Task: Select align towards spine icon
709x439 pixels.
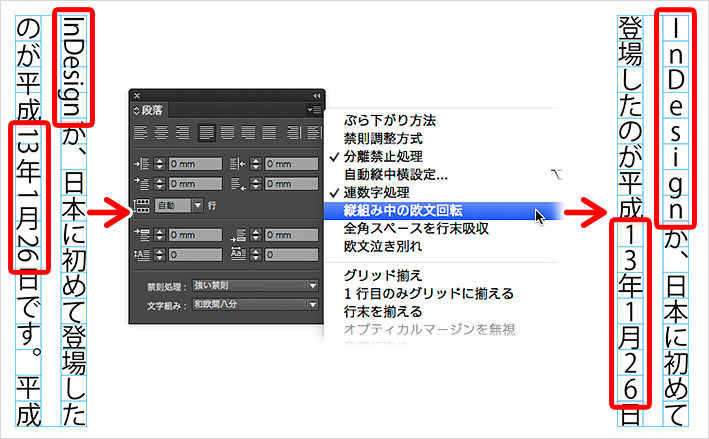Action: tap(294, 133)
